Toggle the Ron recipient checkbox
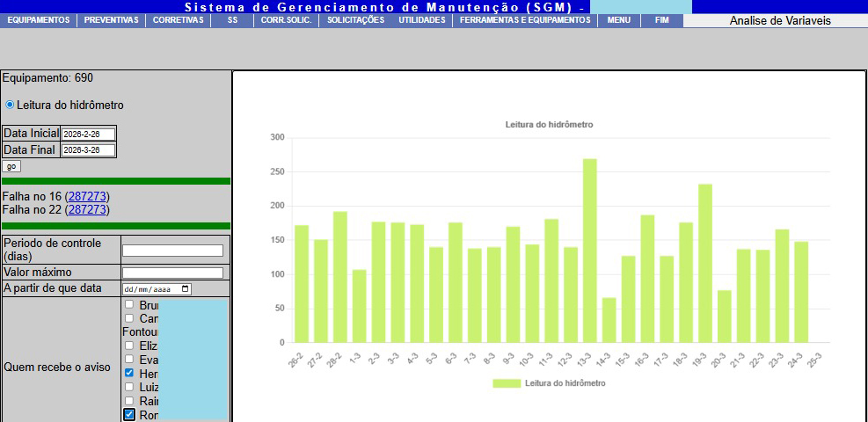Screen dimensions: 868x422 pos(129,414)
